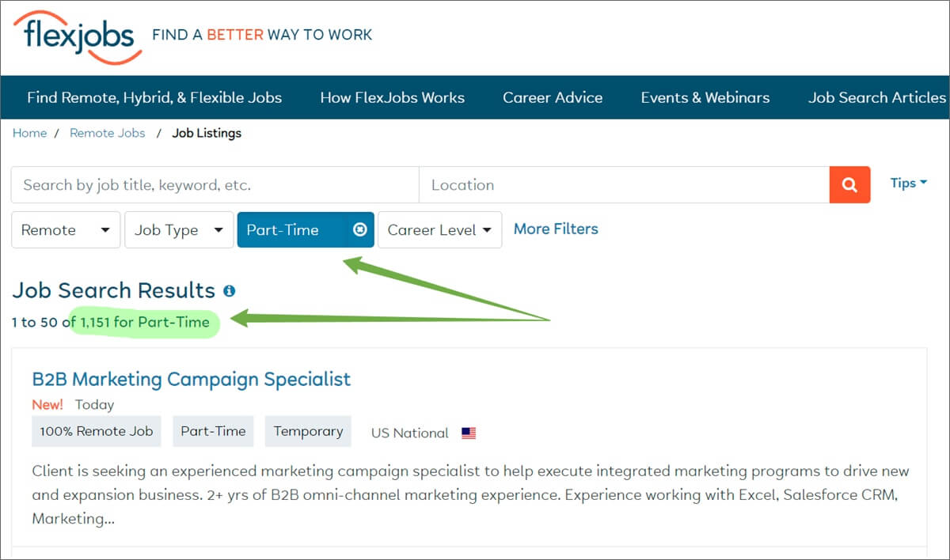The height and width of the screenshot is (560, 950).
Task: Open Find Remote, Hybrid, & Flexible Jobs menu
Action: click(154, 98)
